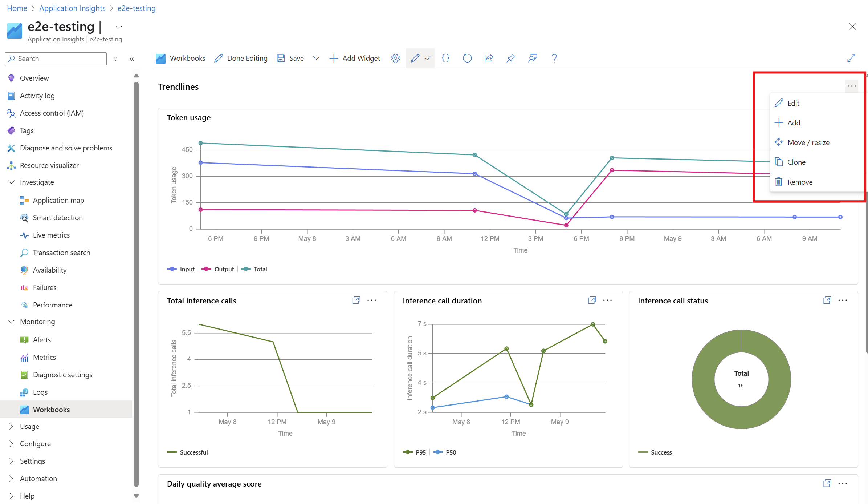This screenshot has height=504, width=868.
Task: Click the share workbook icon
Action: pos(489,58)
